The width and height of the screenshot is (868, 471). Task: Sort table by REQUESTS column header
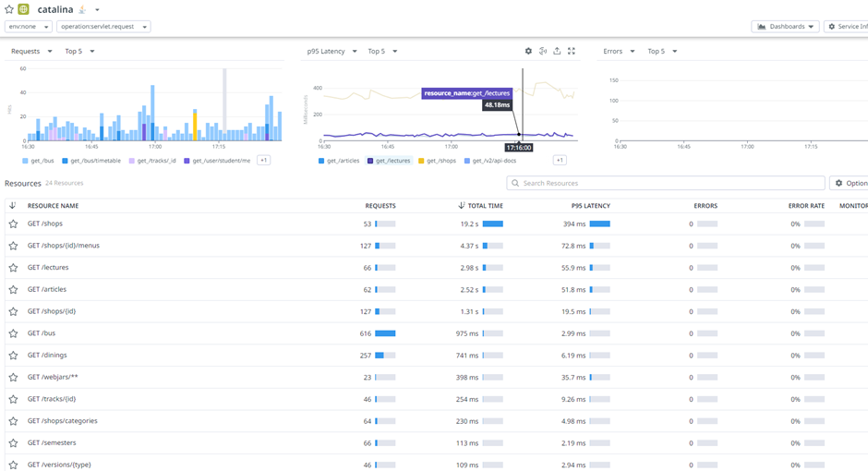click(380, 206)
